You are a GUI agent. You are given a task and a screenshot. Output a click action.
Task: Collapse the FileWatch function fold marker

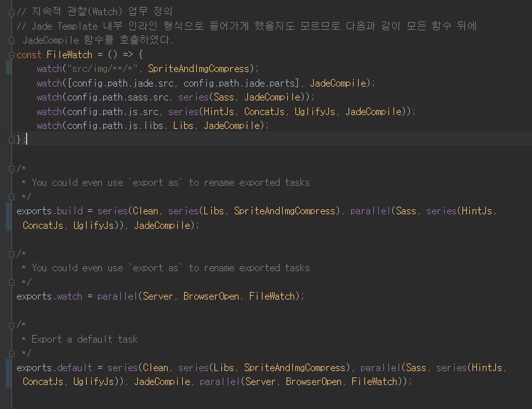coord(11,54)
